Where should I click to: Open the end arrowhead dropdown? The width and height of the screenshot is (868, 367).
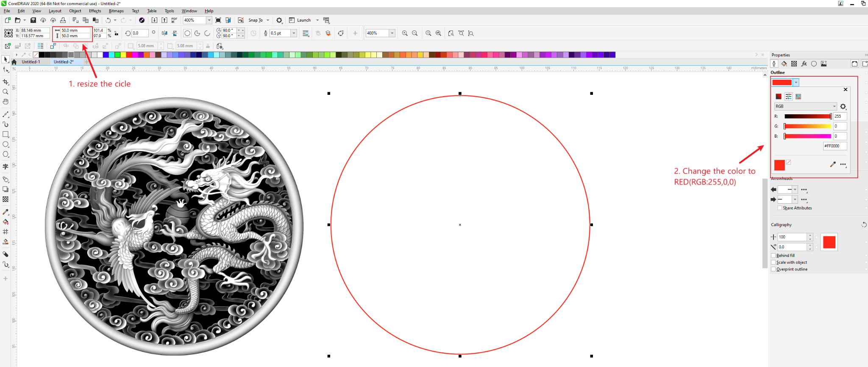795,199
